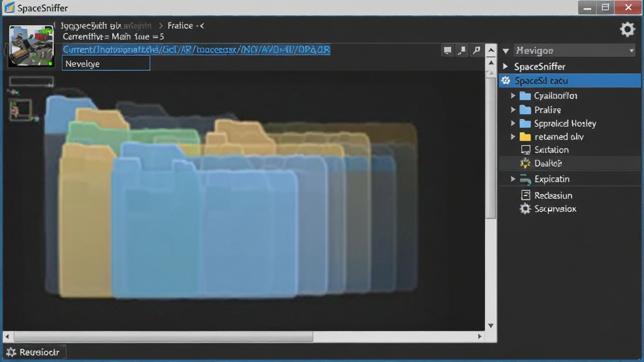This screenshot has width=644, height=362.
Task: Click the Dealtob gear icon
Action: pos(525,163)
